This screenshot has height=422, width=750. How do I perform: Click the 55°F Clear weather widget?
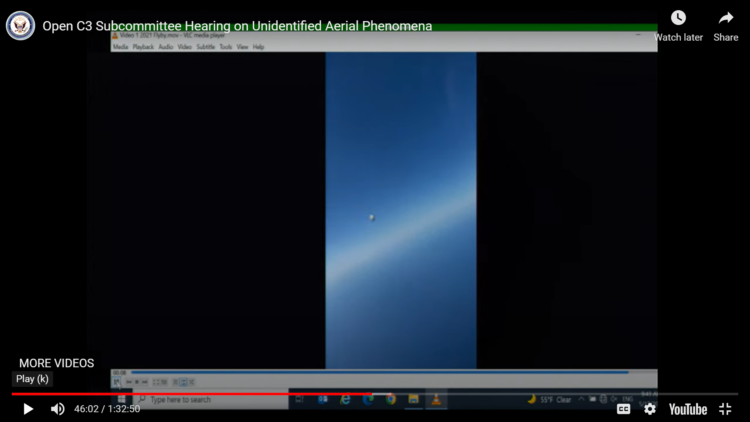coord(549,400)
